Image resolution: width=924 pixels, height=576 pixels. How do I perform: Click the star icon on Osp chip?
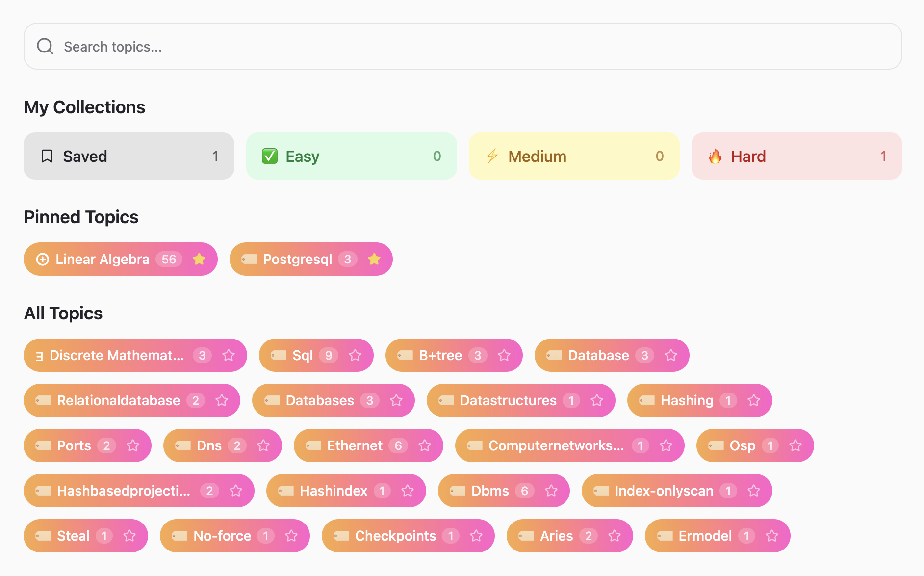pyautogui.click(x=796, y=445)
